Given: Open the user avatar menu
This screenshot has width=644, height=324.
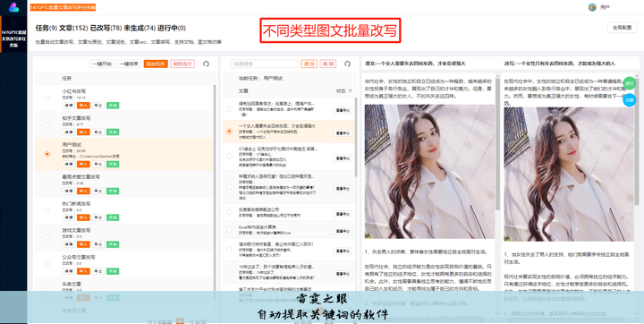Looking at the screenshot, I should (592, 7).
